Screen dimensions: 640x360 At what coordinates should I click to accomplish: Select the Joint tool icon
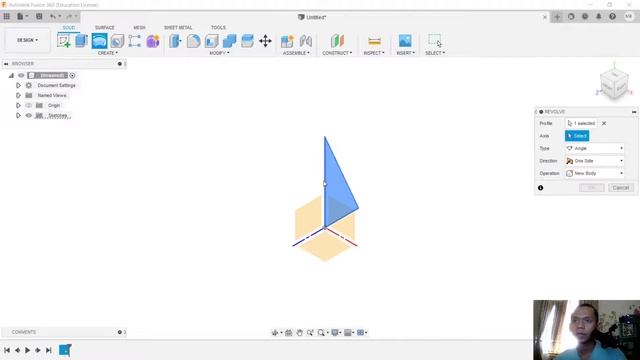306,41
